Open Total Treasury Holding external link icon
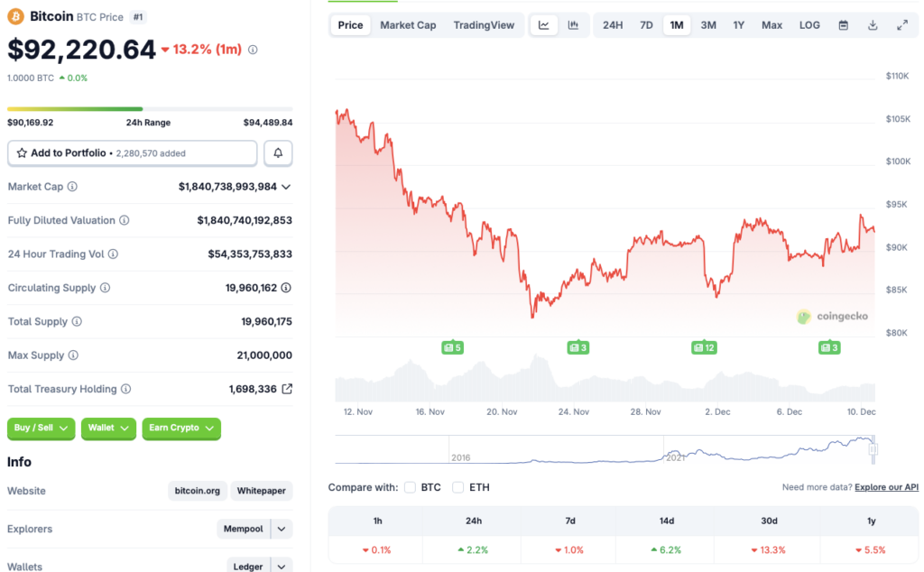The width and height of the screenshot is (924, 572). coord(287,388)
